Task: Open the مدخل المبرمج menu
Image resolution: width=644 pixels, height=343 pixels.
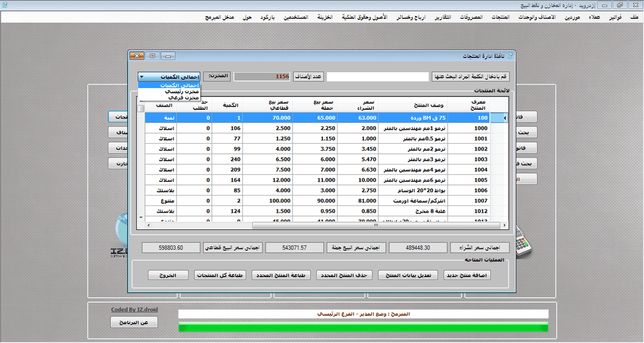Action: click(220, 17)
